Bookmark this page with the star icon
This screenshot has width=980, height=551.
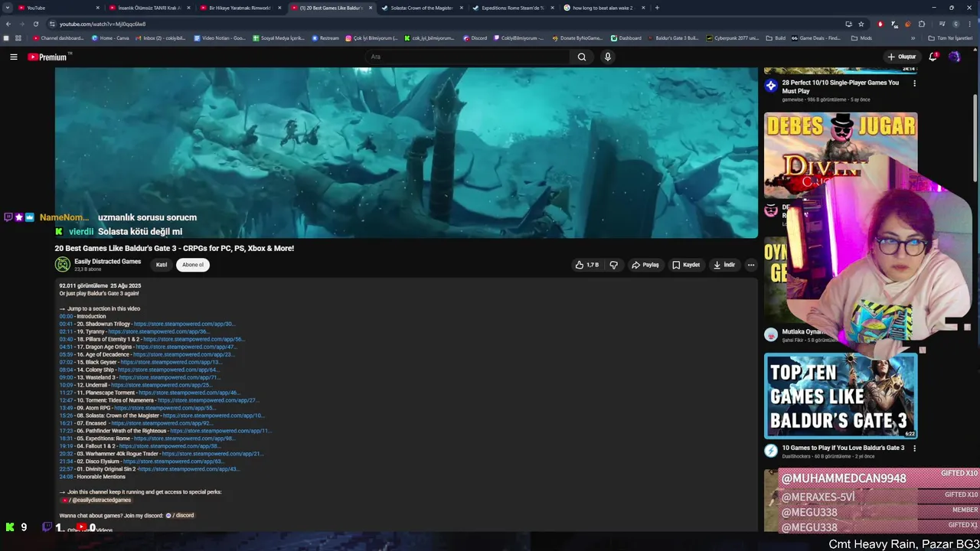pyautogui.click(x=861, y=24)
